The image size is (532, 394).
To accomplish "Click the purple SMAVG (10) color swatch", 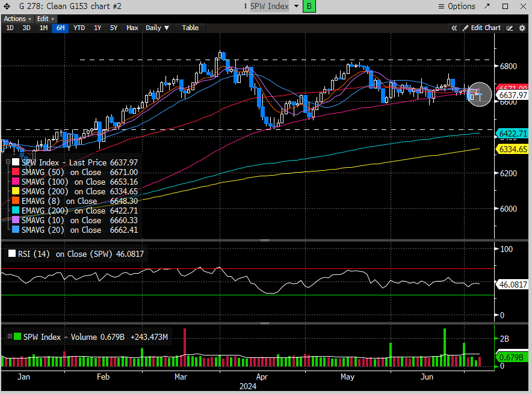I will (x=16, y=220).
